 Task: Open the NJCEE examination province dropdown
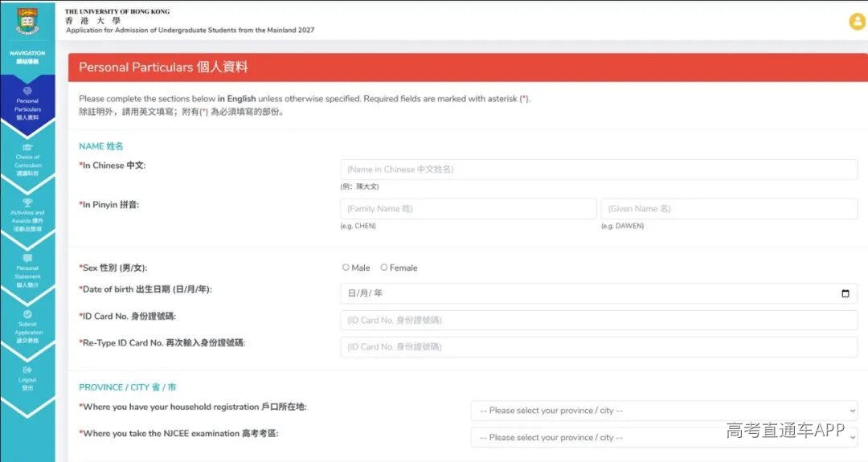665,437
